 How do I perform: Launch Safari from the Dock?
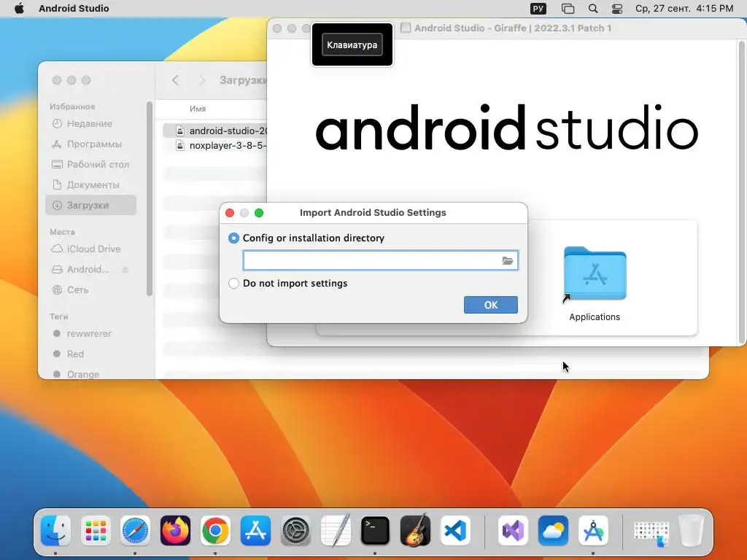(135, 531)
